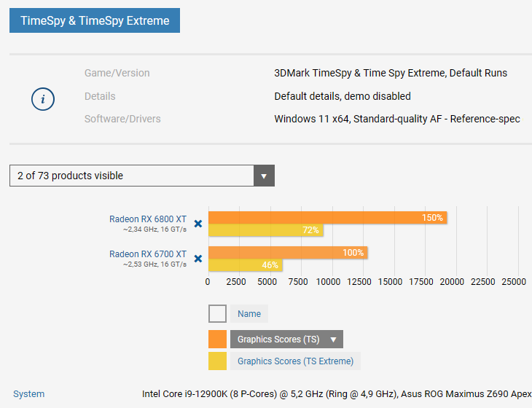The image size is (532, 408).
Task: Toggle the white Name legend checkbox
Action: tap(217, 314)
